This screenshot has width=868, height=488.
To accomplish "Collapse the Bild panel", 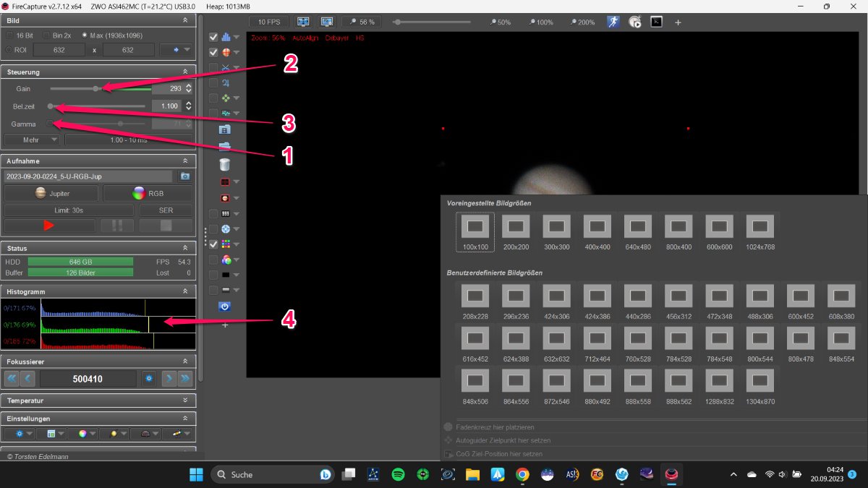I will (185, 20).
